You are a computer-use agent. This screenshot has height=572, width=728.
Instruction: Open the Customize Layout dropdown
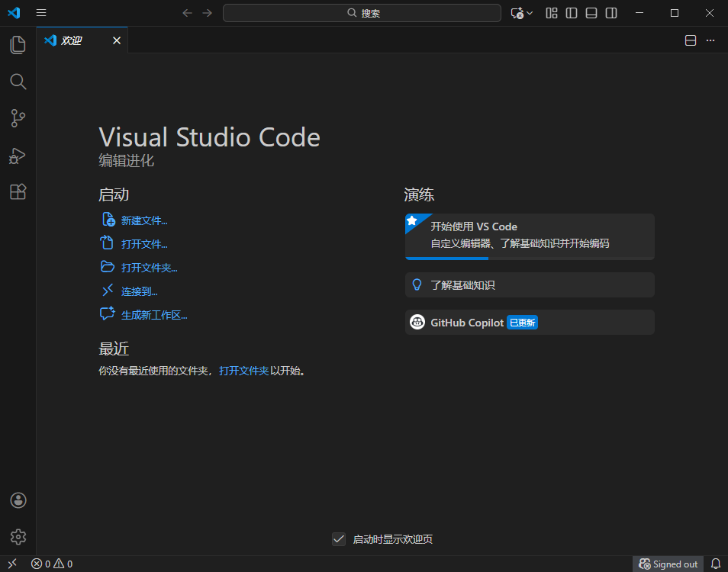click(x=552, y=13)
